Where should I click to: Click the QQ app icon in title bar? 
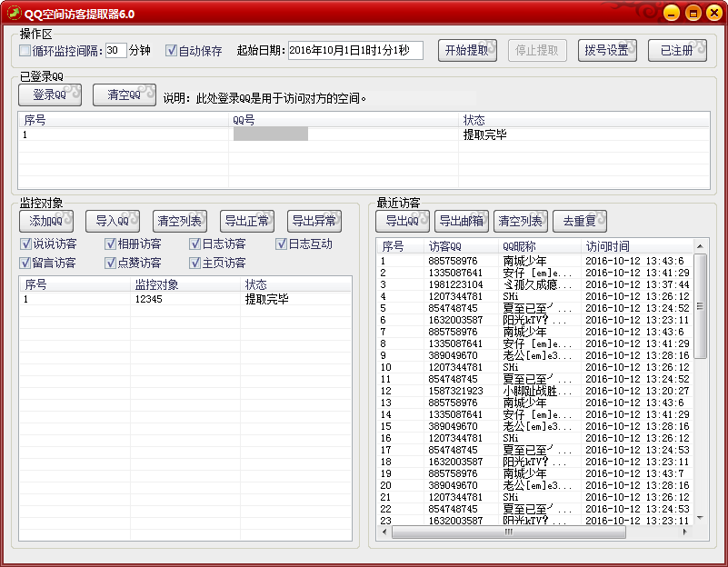point(12,13)
